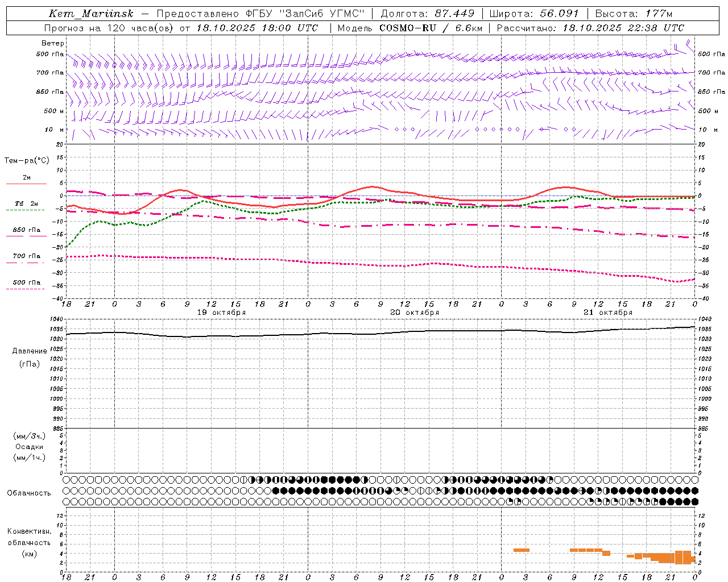Click the 2м temperature legend entry
Screen dimensions: 728x582
(x=27, y=178)
